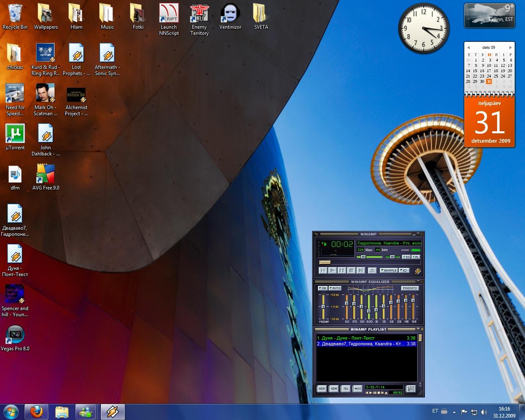Show hidden system tray icons arrow

[454, 412]
